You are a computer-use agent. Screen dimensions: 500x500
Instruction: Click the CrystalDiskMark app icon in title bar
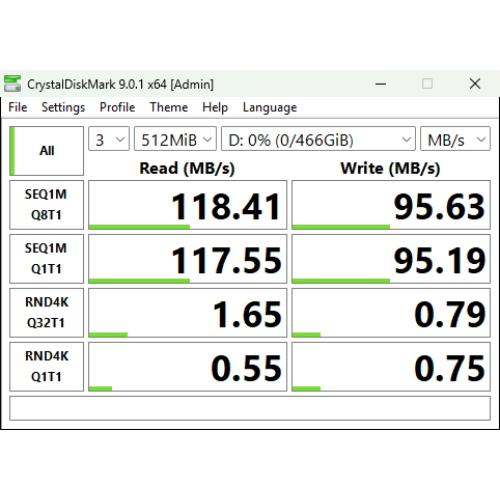[12, 83]
